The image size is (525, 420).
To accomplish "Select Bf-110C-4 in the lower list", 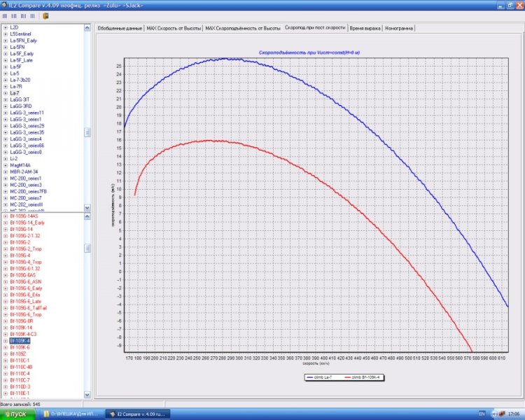I will point(20,373).
